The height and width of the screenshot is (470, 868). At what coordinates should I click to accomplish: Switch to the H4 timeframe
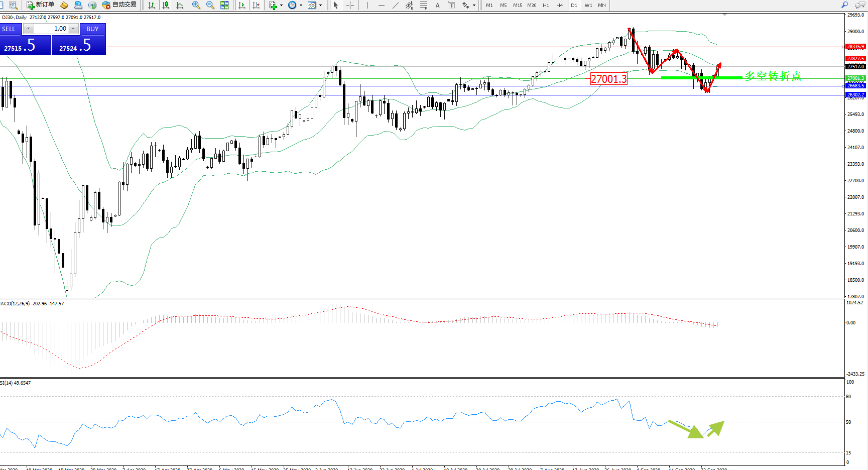(x=559, y=5)
